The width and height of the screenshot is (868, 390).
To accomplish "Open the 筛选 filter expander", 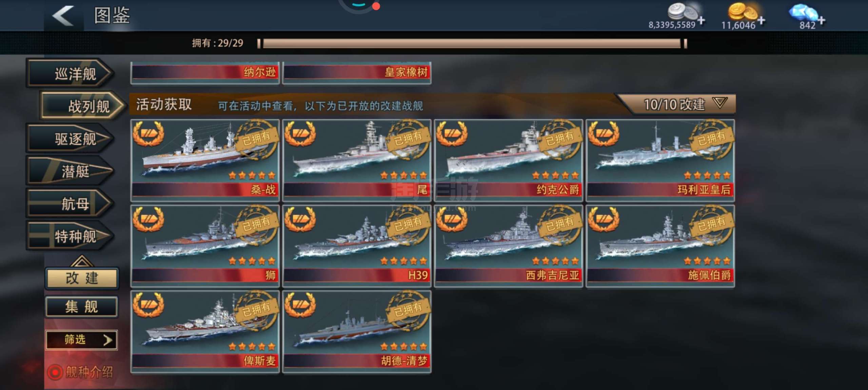I will (x=82, y=340).
